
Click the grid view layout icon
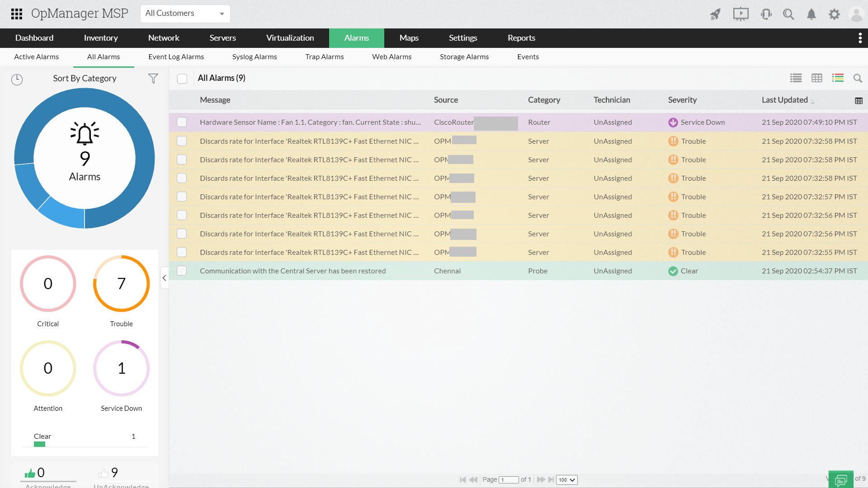pos(816,78)
